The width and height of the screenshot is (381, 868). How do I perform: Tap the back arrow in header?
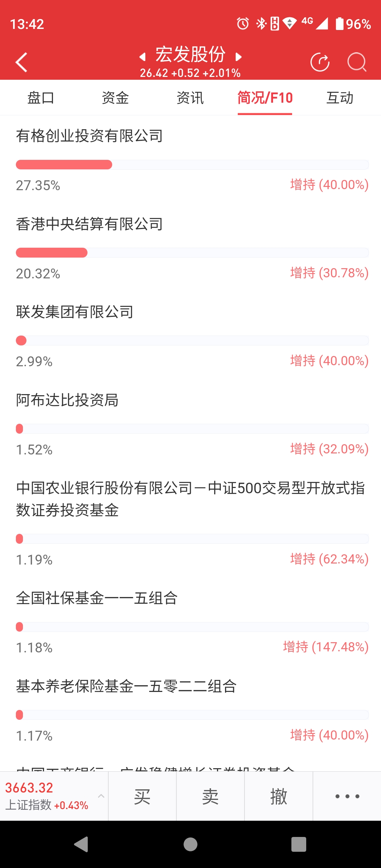pos(22,62)
